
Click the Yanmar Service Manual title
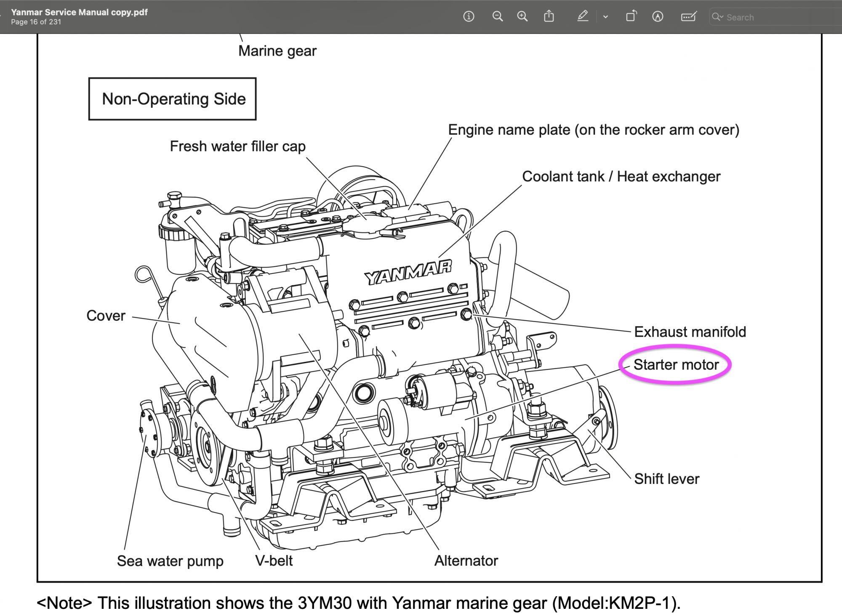[79, 12]
